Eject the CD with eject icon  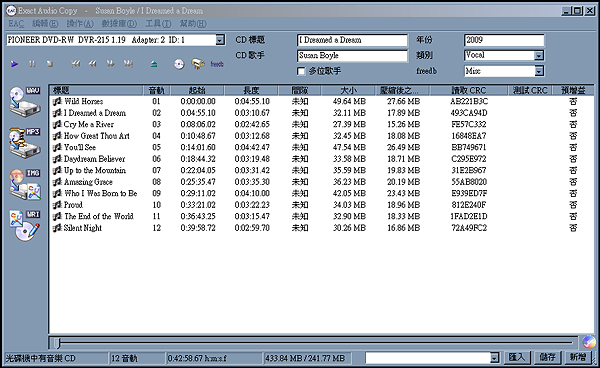click(x=154, y=64)
